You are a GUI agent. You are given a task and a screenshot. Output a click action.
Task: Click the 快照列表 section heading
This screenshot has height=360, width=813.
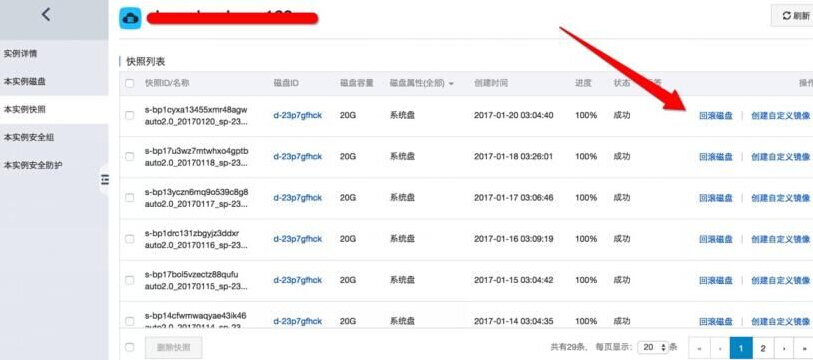pos(146,62)
